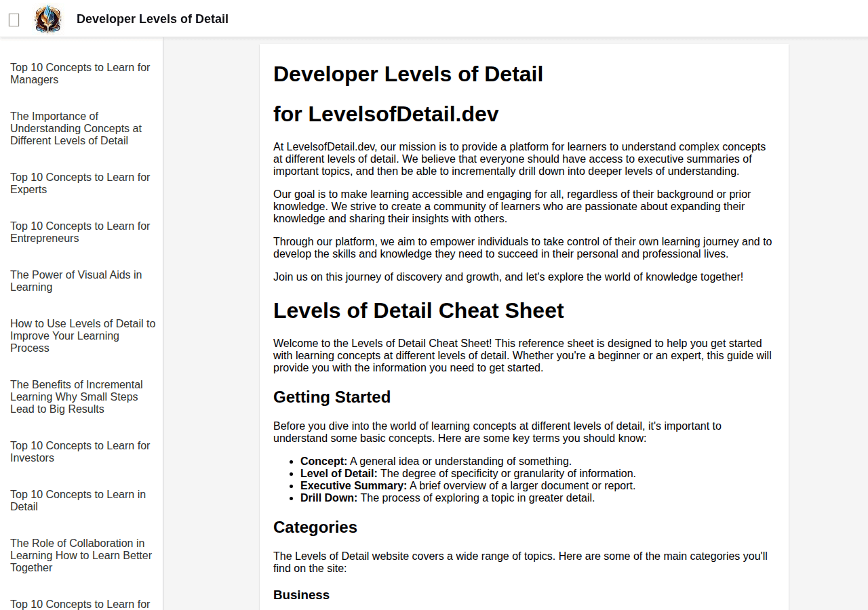This screenshot has height=610, width=868.
Task: Click the Getting Started heading
Action: 332,397
